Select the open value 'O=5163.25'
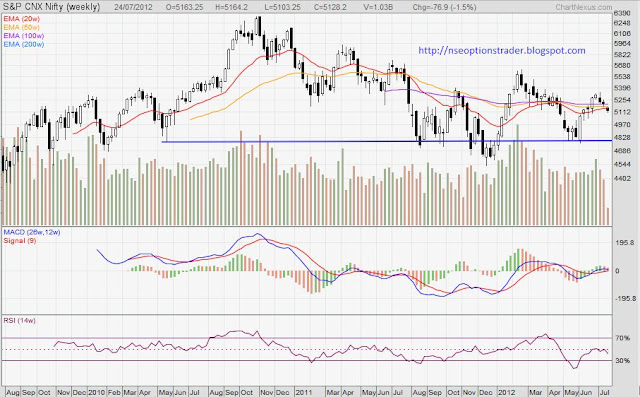 point(184,7)
